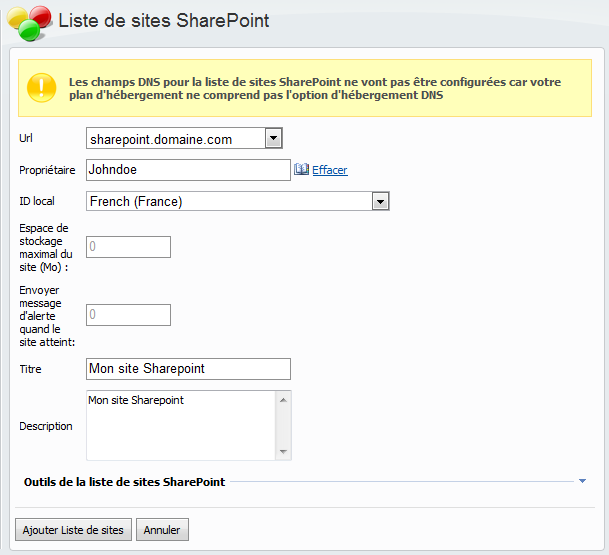Click inside the Description text area
The height and width of the screenshot is (555, 609).
coord(180,425)
